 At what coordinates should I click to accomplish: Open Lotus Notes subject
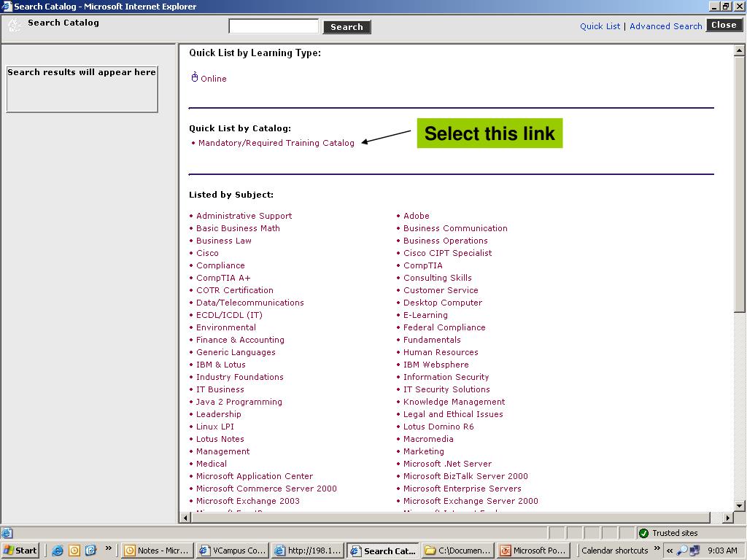[220, 438]
